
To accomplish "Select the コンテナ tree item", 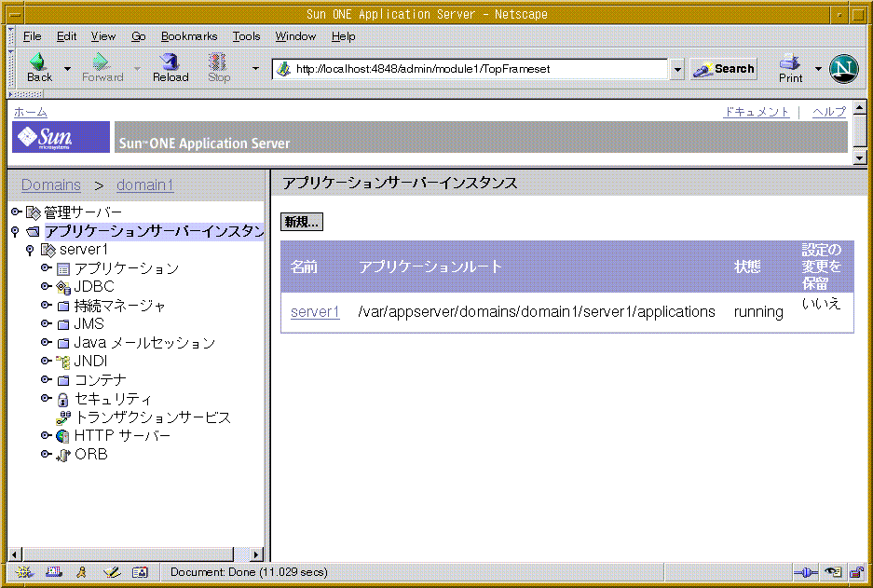I will 101,380.
